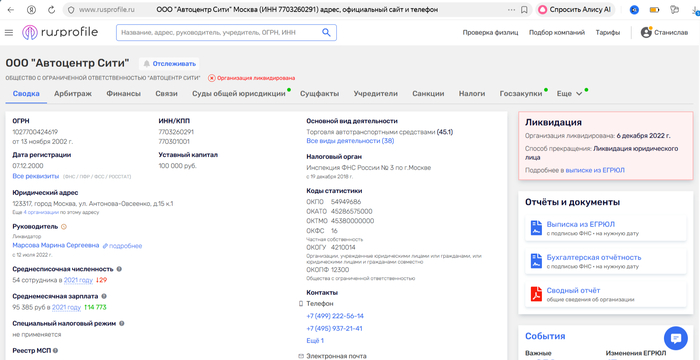Expand the Еще dropdown in tabs

coord(569,93)
